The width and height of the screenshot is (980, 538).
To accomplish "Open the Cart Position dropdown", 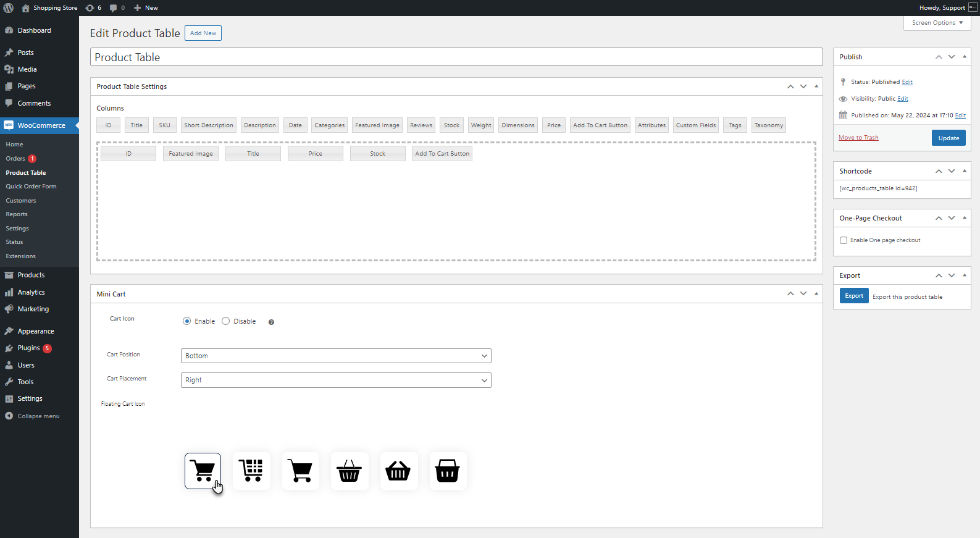I will pos(336,356).
